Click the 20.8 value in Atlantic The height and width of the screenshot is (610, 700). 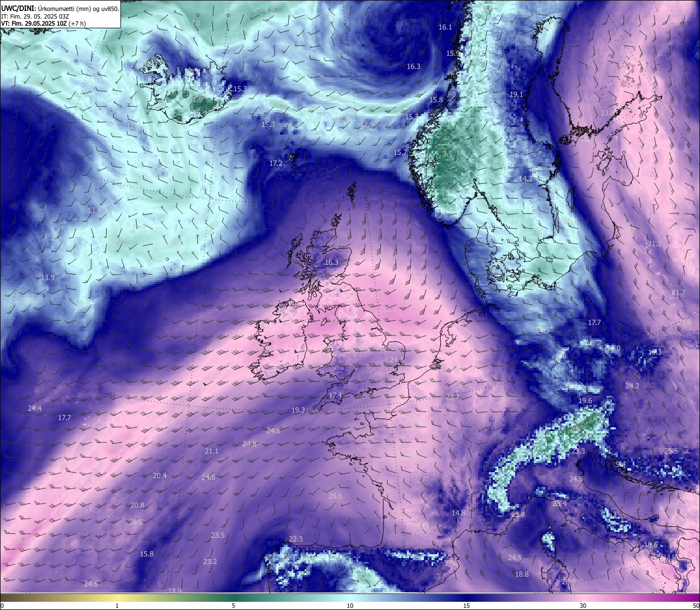(137, 506)
